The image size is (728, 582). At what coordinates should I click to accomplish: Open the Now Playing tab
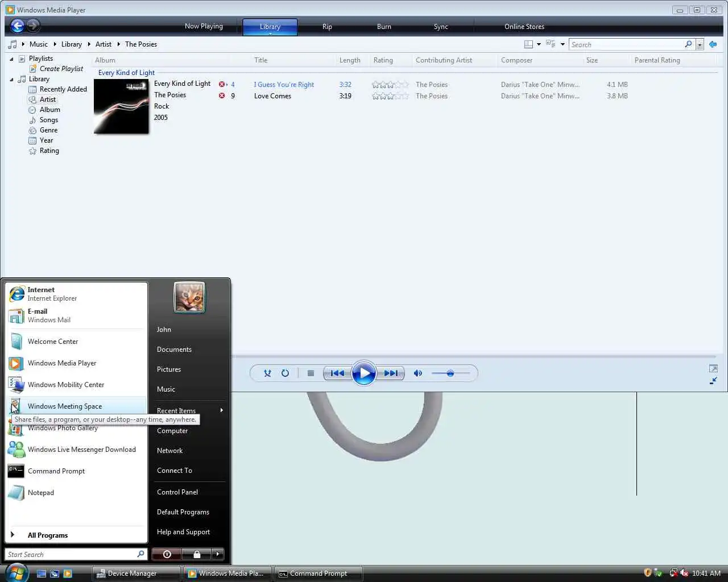204,26
